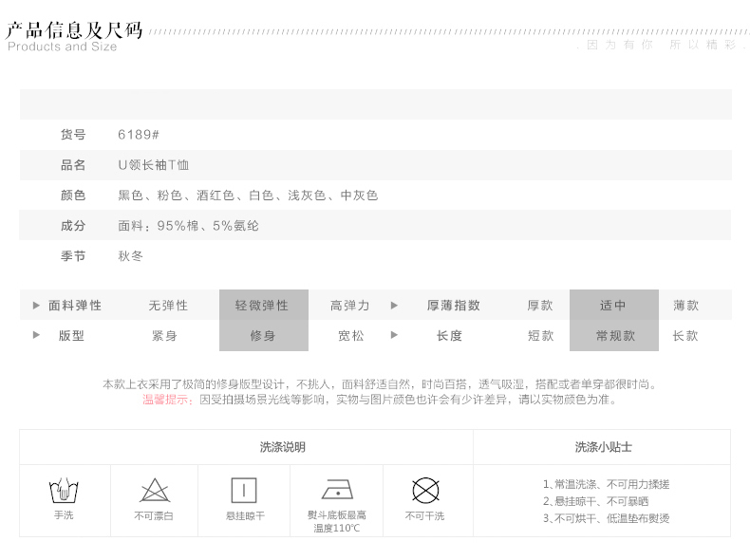Choose the 无弹性 option
Image resolution: width=750 pixels, height=560 pixels.
tap(168, 305)
